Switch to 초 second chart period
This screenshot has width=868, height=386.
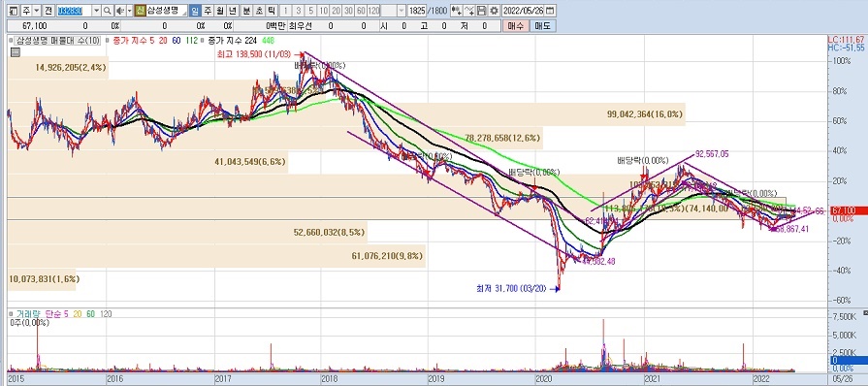(x=259, y=11)
